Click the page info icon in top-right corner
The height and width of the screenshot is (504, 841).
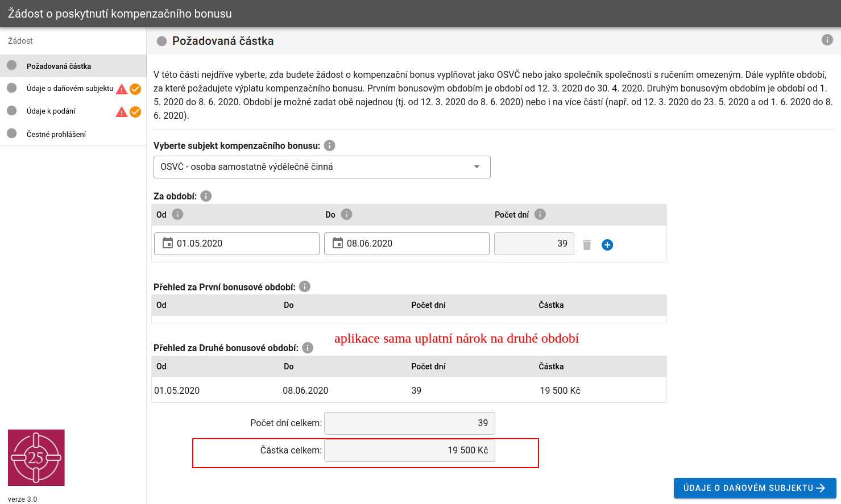point(827,40)
